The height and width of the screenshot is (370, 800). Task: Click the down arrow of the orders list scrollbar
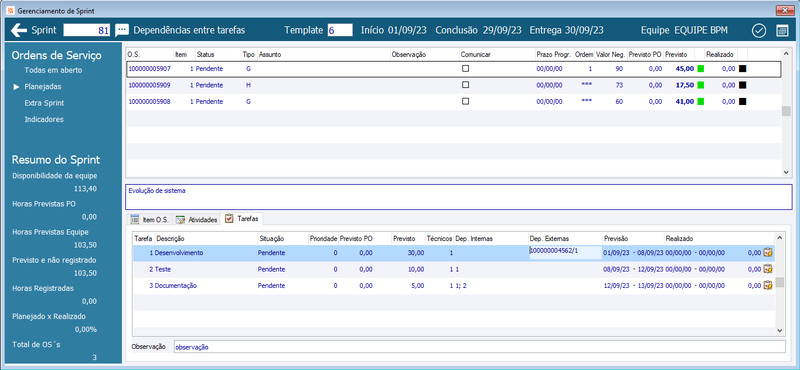(x=786, y=172)
